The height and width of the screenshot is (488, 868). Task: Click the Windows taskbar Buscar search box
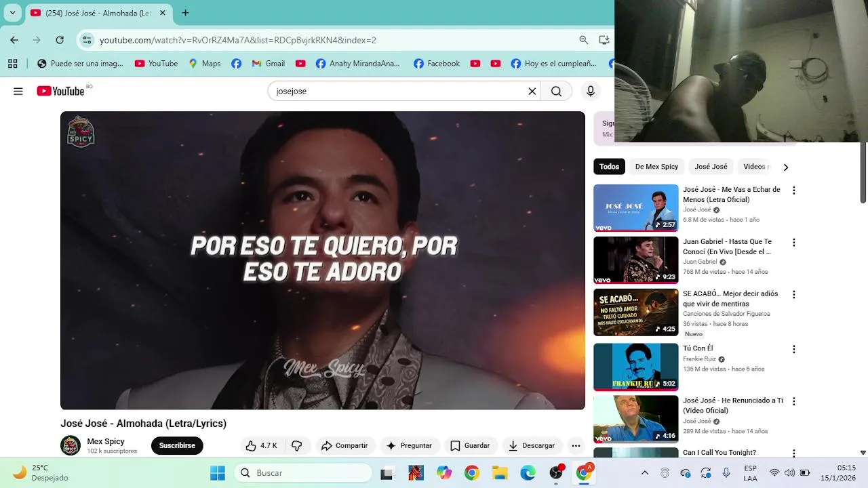pyautogui.click(x=303, y=472)
